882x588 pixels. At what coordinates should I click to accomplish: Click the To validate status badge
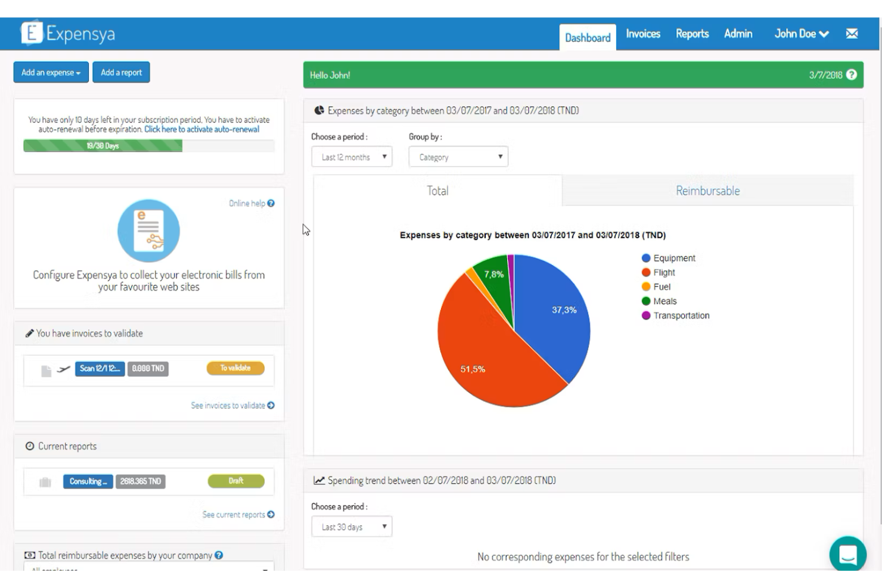pyautogui.click(x=235, y=368)
